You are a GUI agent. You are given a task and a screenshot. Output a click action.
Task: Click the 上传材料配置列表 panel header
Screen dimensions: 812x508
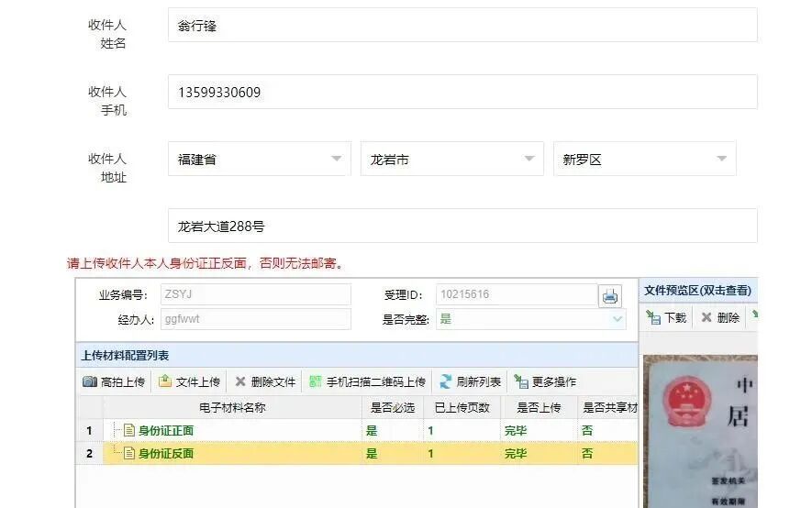(x=357, y=356)
